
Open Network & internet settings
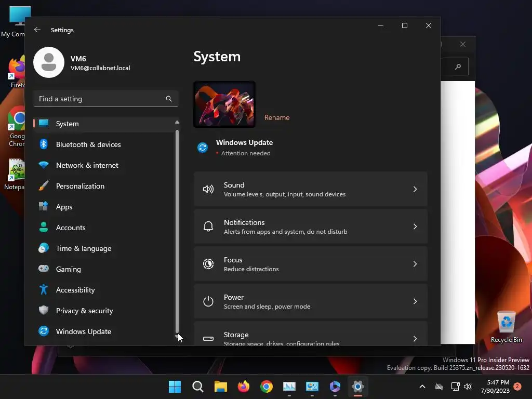tap(106, 165)
